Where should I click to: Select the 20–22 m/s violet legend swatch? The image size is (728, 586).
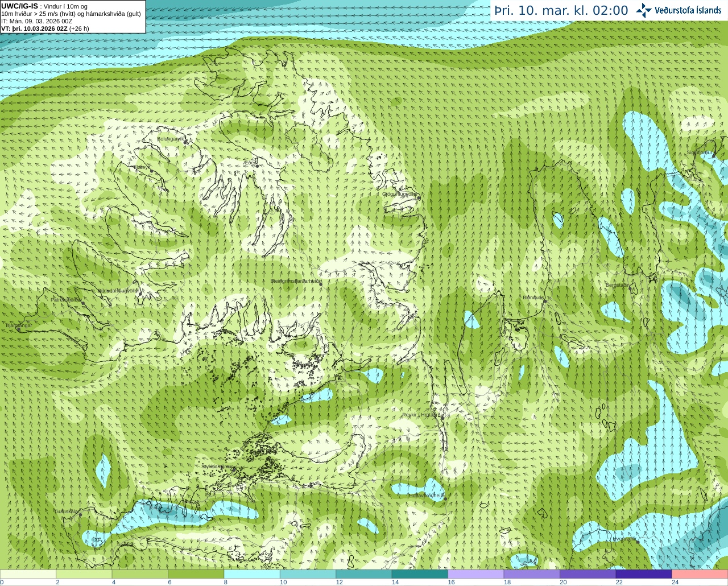tap(588, 573)
